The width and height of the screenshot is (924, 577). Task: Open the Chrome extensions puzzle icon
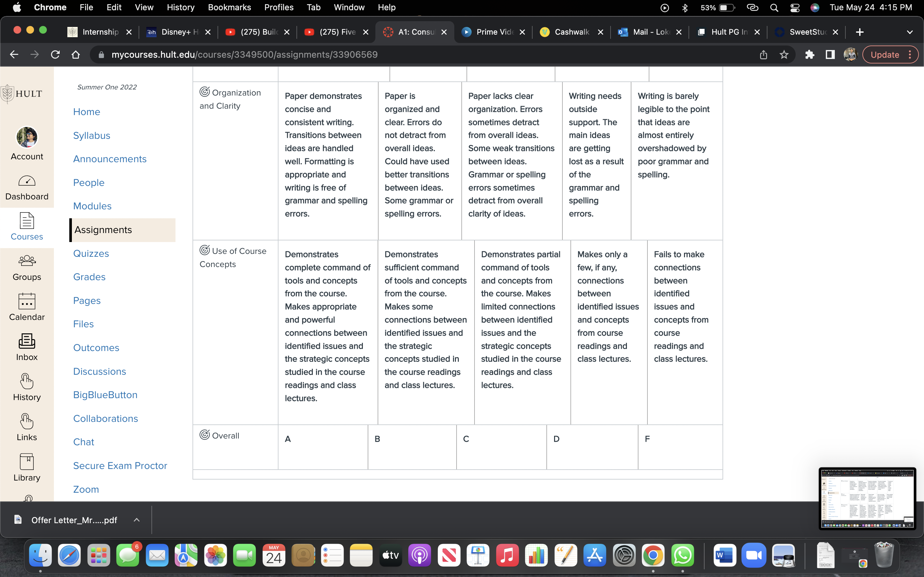click(809, 54)
